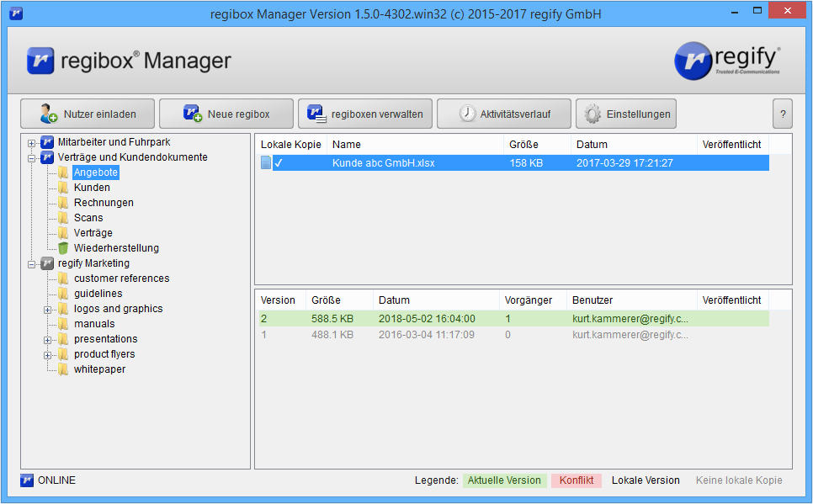The height and width of the screenshot is (504, 813).
Task: Click the Benutzer column header
Action: (x=632, y=300)
